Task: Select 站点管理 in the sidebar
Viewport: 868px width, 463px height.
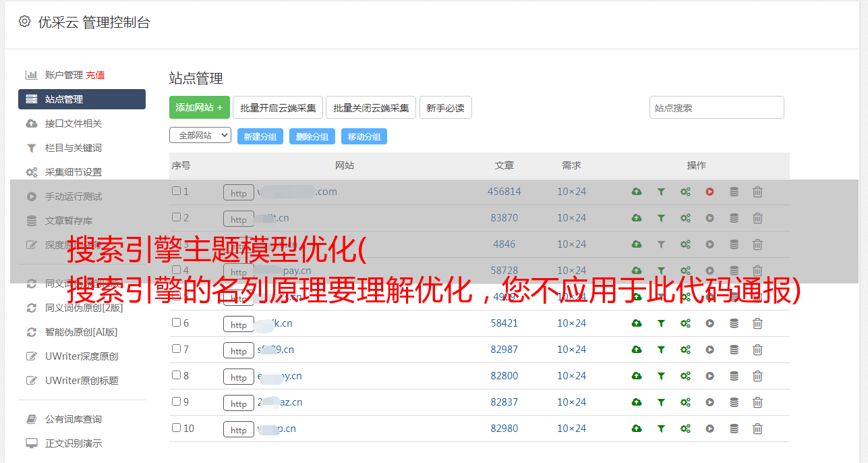Action: [82, 99]
